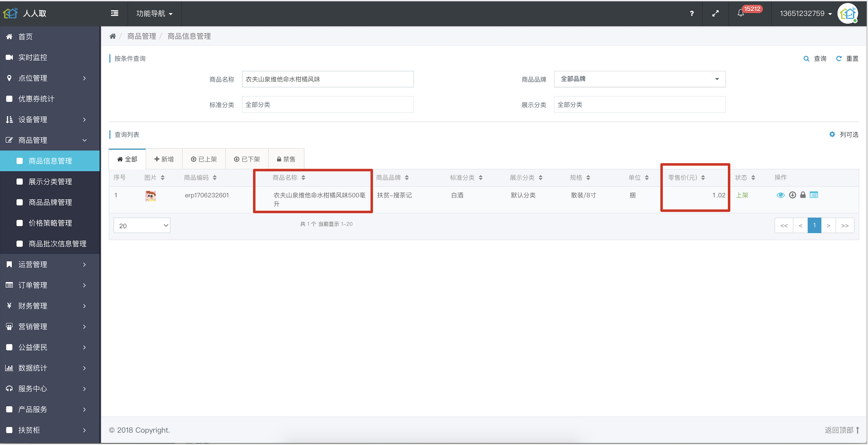
Task: Open 价格策略管理 submenu item
Action: (50, 223)
